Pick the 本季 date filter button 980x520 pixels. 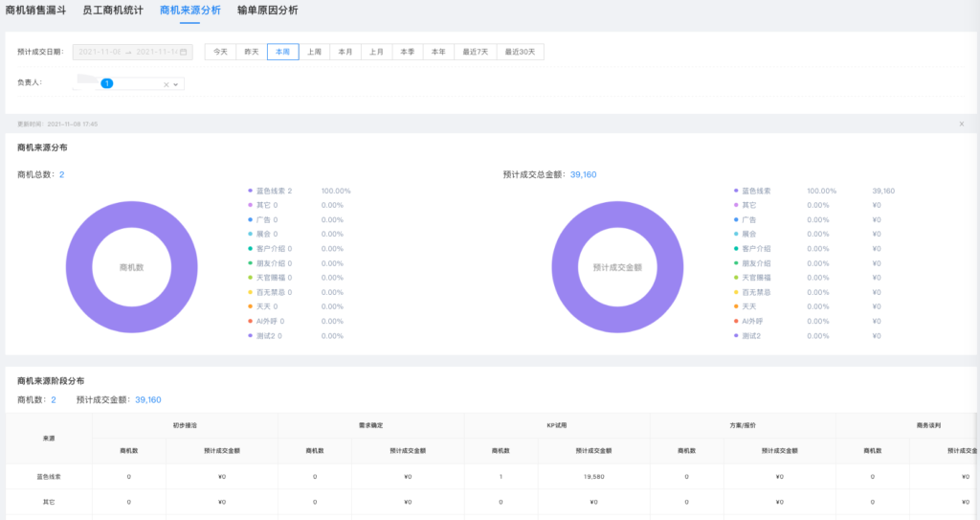click(x=408, y=53)
